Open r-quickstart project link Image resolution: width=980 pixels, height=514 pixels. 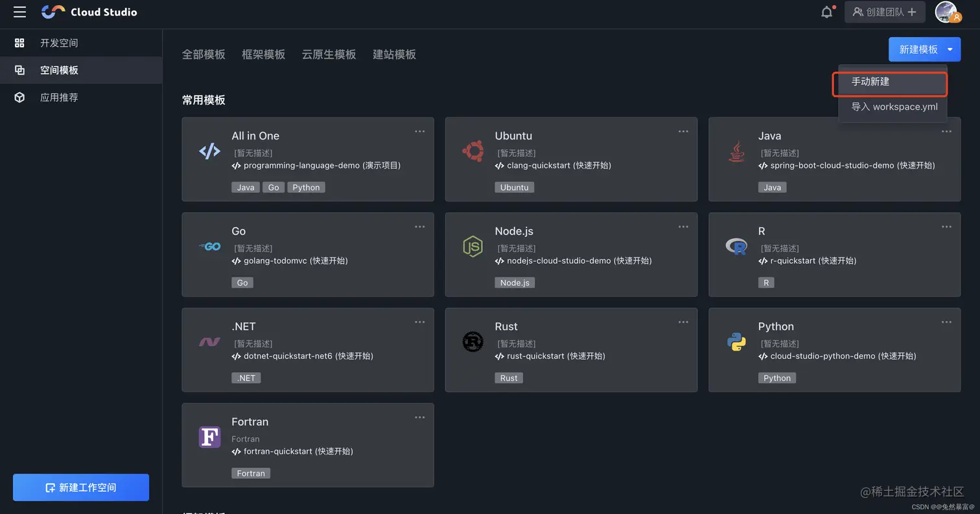coord(807,261)
